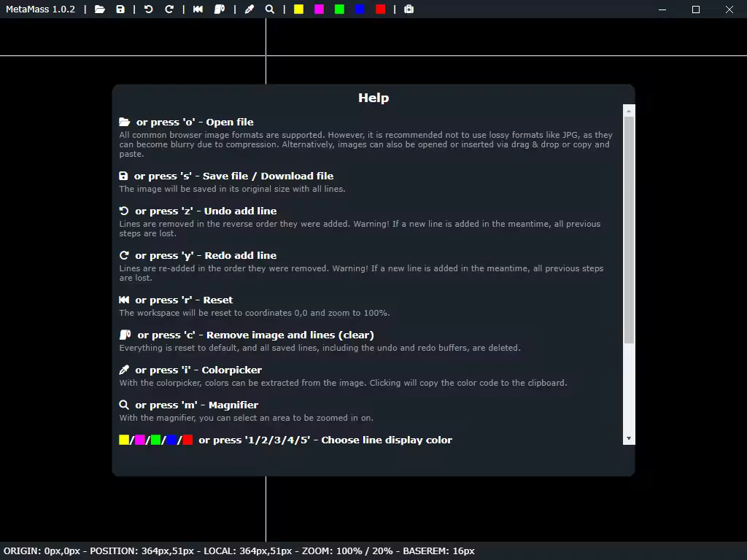Viewport: 747px width, 560px height.
Task: Clear image and lines using eraser-flag icon
Action: [x=218, y=9]
